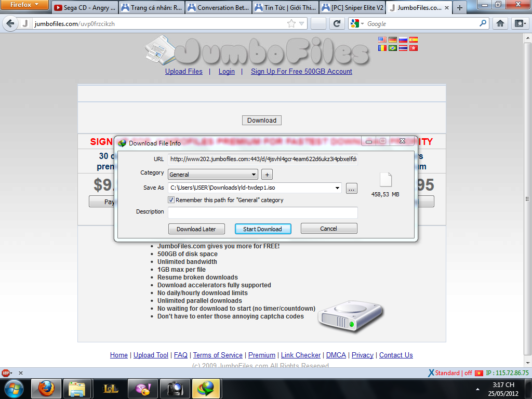Screen dimensions: 532x399
Task: Click the Google search box
Action: point(421,24)
